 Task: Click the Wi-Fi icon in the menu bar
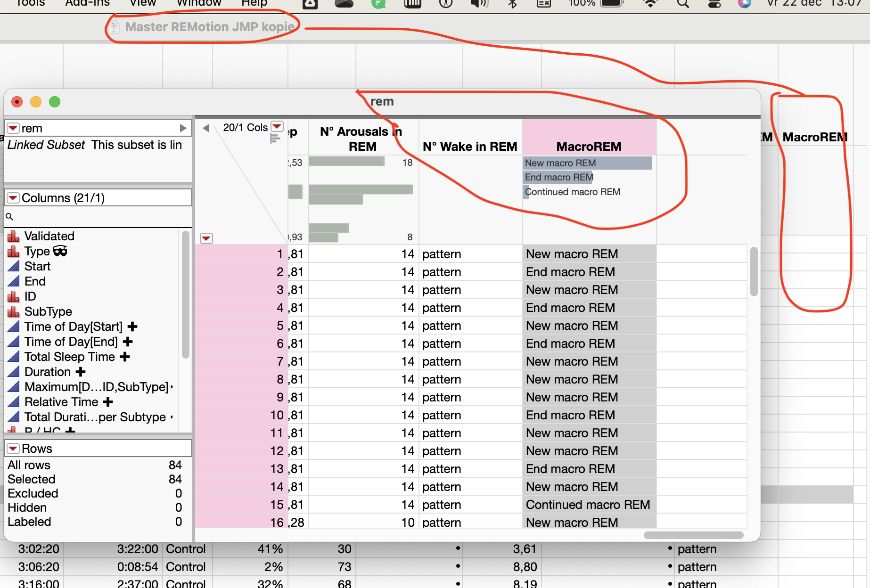(x=650, y=4)
